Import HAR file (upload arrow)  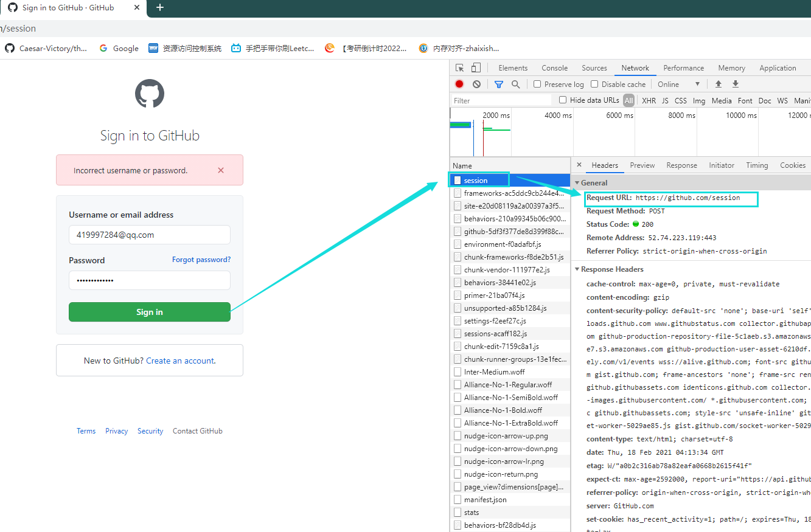(719, 85)
